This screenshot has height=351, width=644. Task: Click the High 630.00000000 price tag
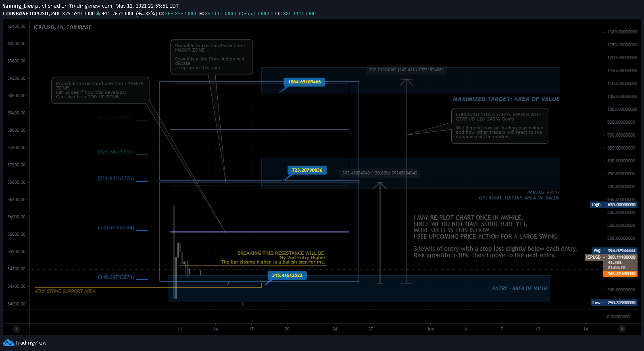(x=613, y=205)
